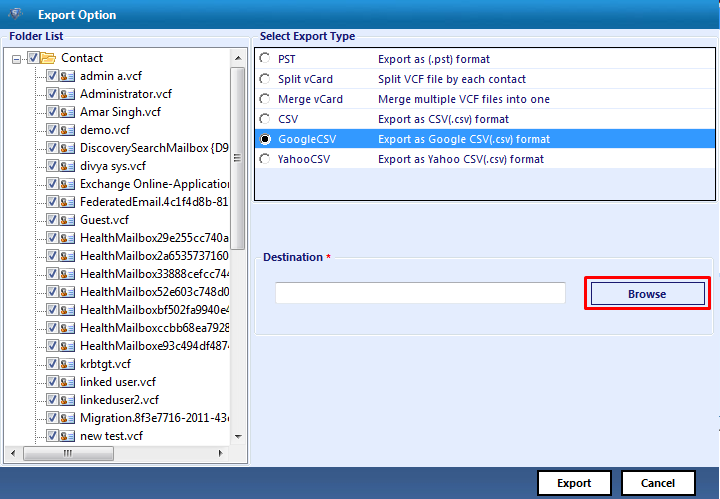Click the folder list scroll left arrow
Viewport: 720px width, 499px height.
pyautogui.click(x=13, y=454)
